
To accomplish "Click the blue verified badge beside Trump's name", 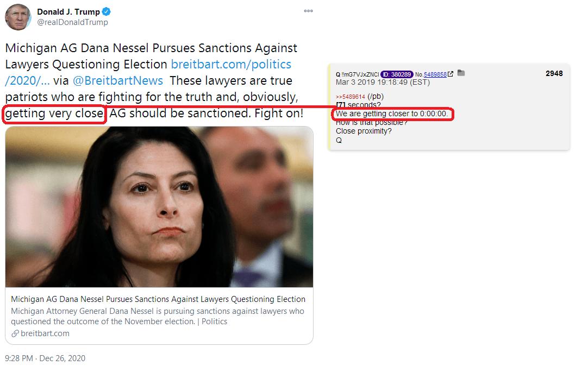I will coord(106,11).
